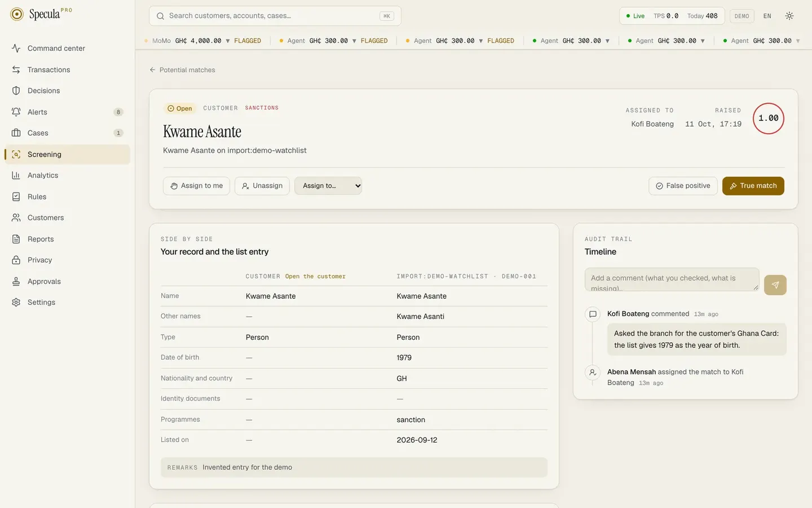Click the 2026-09-12 listed on date
Viewport: 812px width, 508px height.
(x=417, y=440)
